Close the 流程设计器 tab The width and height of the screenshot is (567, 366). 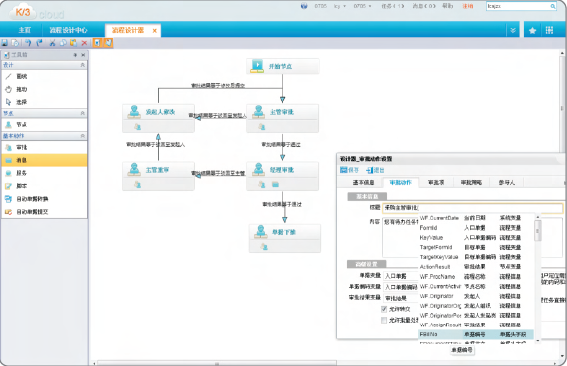pyautogui.click(x=154, y=31)
